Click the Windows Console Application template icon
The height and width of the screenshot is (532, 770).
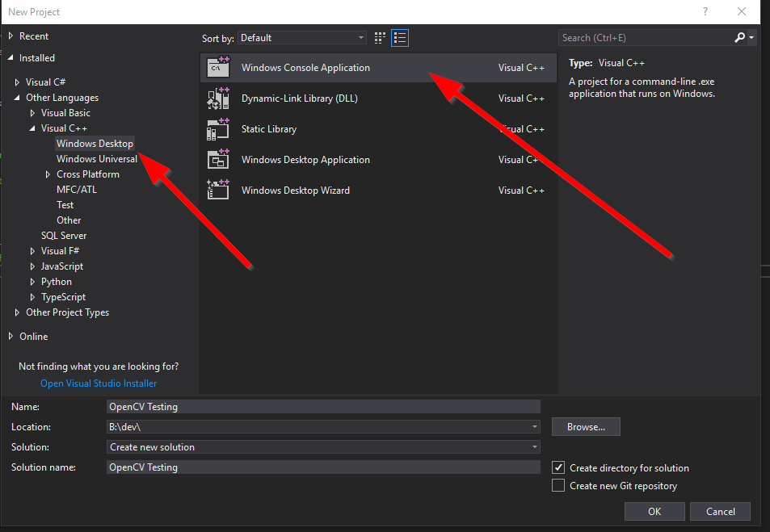218,67
